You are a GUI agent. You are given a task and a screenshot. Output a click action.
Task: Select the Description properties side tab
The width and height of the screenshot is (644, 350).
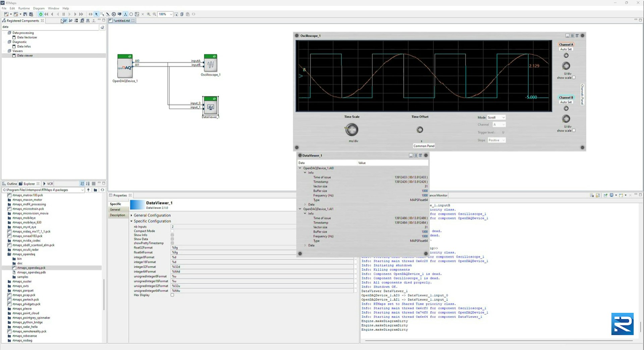(118, 215)
